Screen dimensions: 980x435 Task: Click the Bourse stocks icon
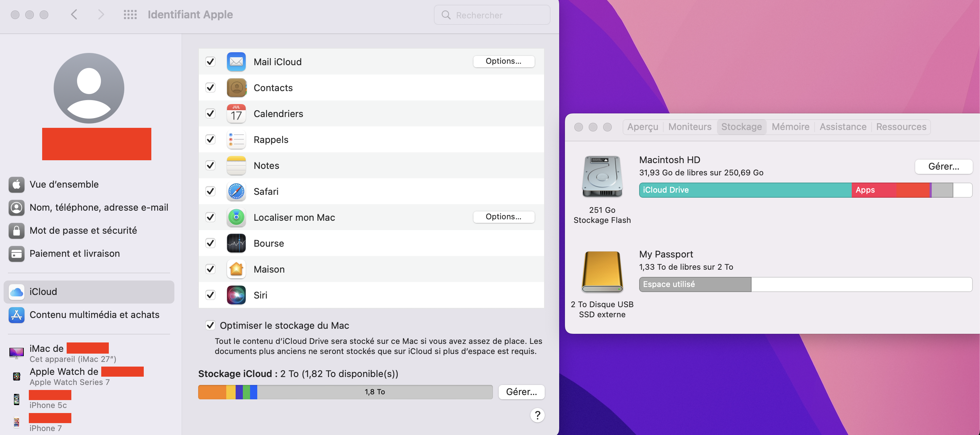pyautogui.click(x=236, y=243)
